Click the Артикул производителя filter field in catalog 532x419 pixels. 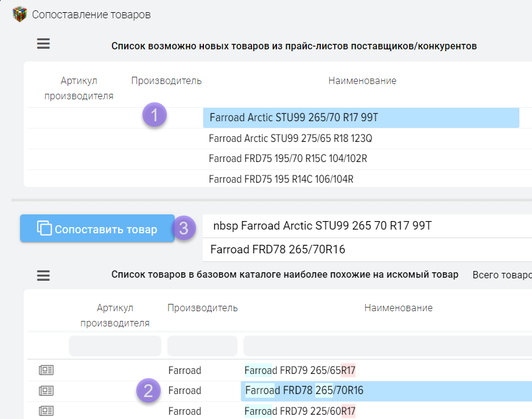114,346
